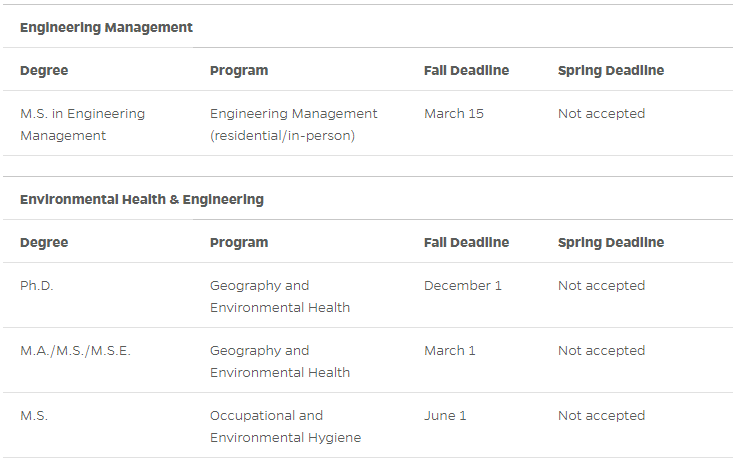The width and height of the screenshot is (737, 462).
Task: Click the Engineering Management section heading
Action: (x=106, y=28)
